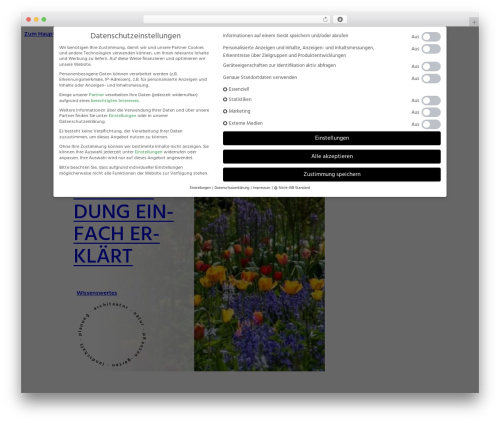Click the info icon next to Statistiken
Image resolution: width=500 pixels, height=423 pixels.
225,99
